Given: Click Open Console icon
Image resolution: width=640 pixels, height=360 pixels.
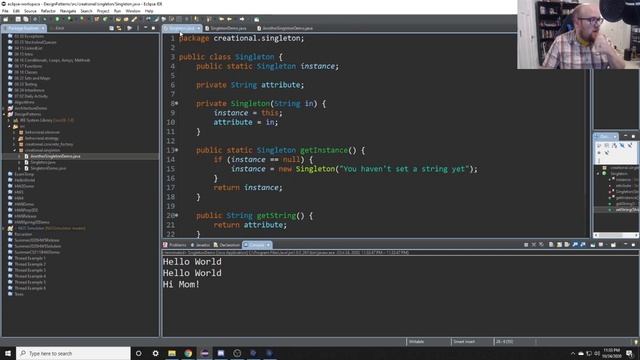Looking at the screenshot, I should (x=613, y=245).
